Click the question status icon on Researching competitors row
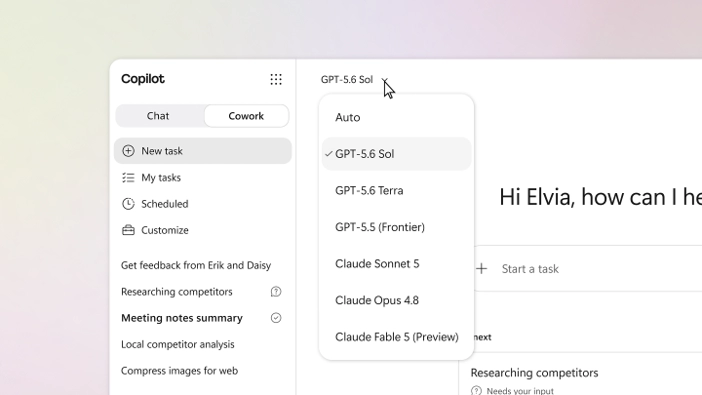This screenshot has width=702, height=395. tap(276, 292)
